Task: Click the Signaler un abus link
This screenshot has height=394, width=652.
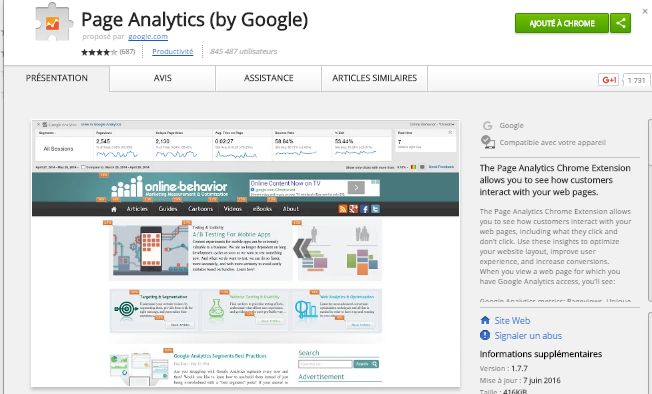Action: tap(528, 335)
